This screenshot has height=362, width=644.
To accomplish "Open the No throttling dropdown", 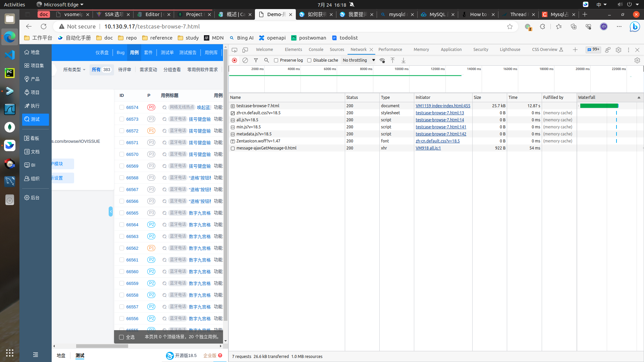I will click(x=359, y=60).
